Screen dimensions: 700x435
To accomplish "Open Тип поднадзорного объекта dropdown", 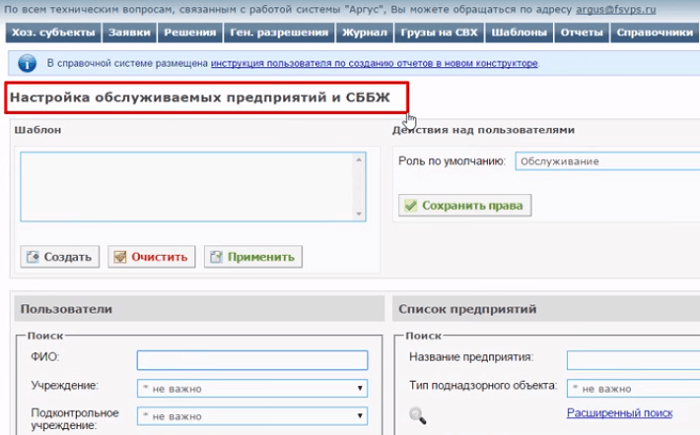I will (x=632, y=388).
